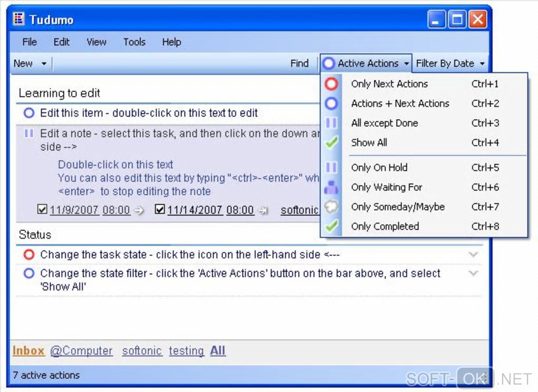Open the Edit menu

61,42
